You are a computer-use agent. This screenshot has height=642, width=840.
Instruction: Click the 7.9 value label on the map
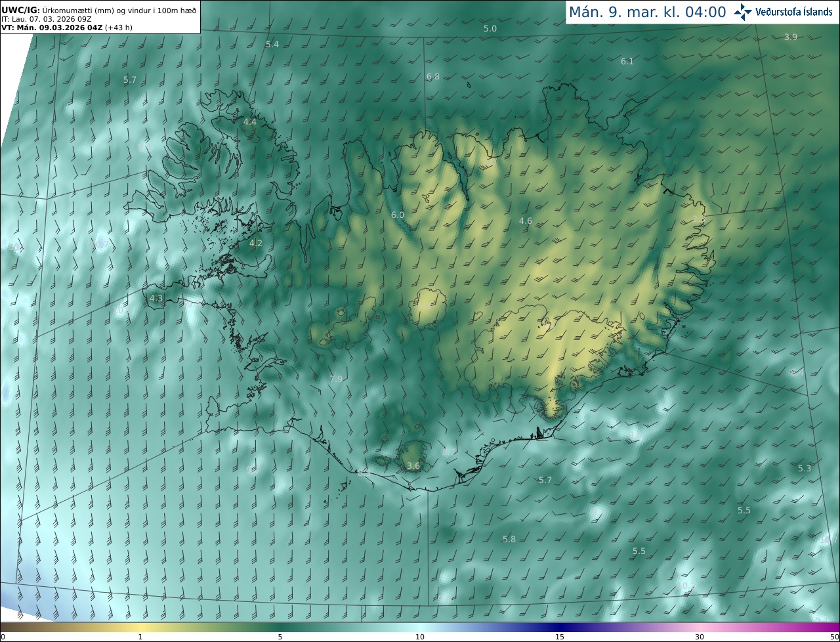click(336, 379)
